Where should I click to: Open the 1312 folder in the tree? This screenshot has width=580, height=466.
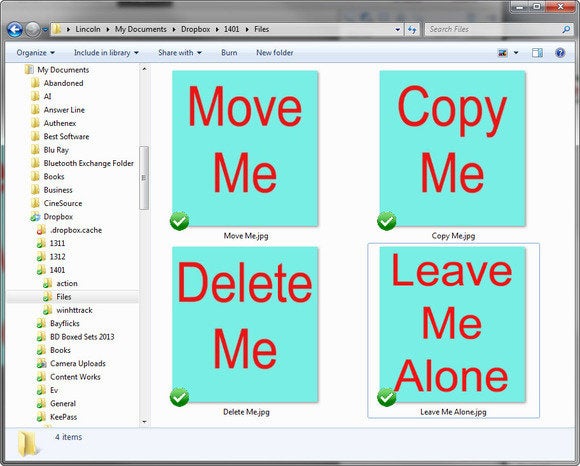point(57,257)
